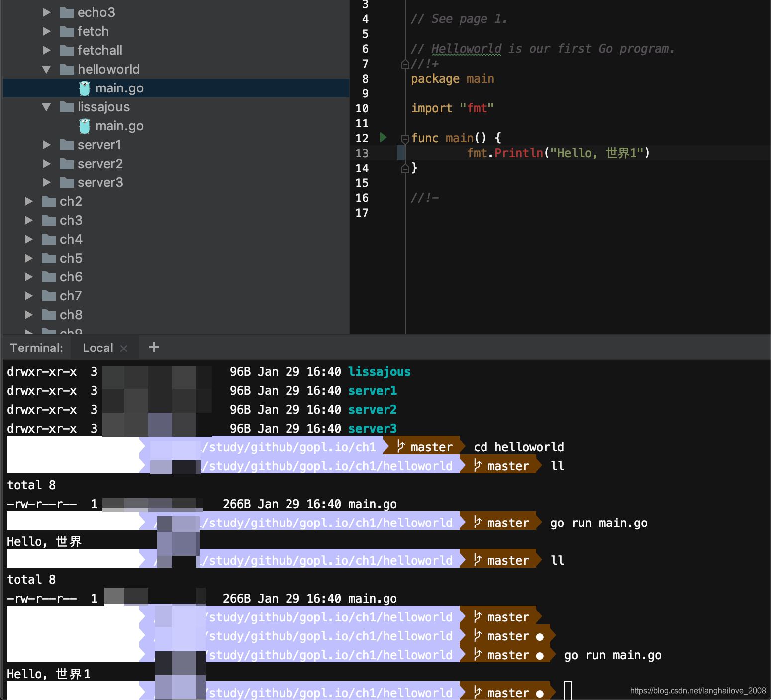Select the ch5 folder icon
The height and width of the screenshot is (700, 771).
[x=49, y=258]
